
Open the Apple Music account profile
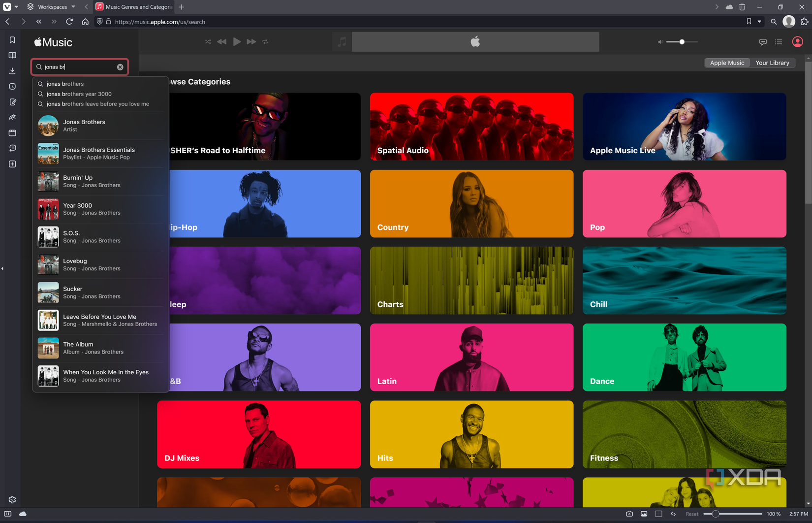tap(798, 42)
